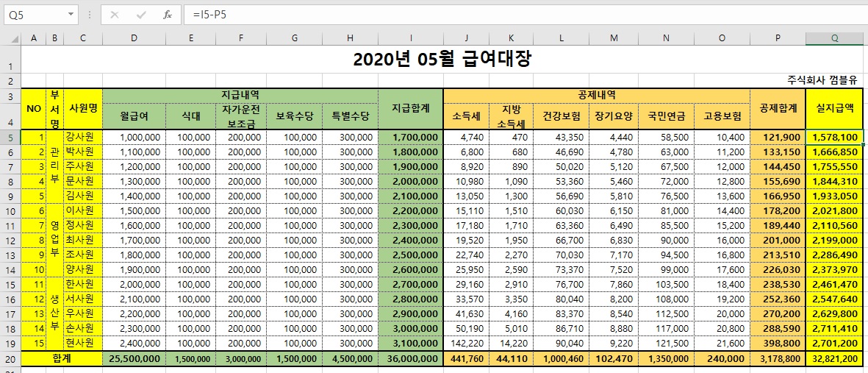868x373 pixels.
Task: Click header cell 공제합계
Action: [x=778, y=109]
